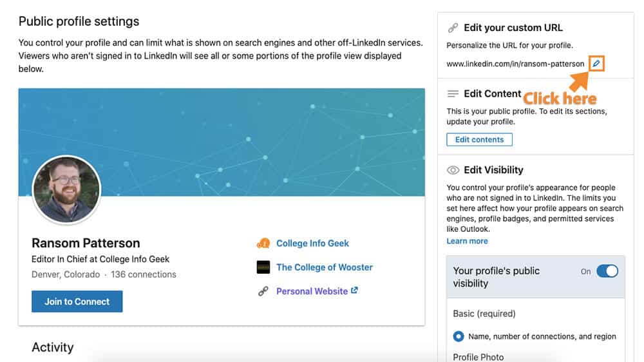This screenshot has width=644, height=362.
Task: Click the external link arrow after Personal Website
Action: [x=354, y=291]
